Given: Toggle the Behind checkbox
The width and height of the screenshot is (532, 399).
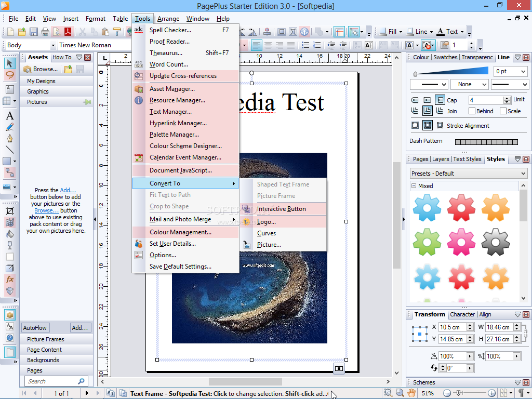Looking at the screenshot, I should tap(472, 111).
